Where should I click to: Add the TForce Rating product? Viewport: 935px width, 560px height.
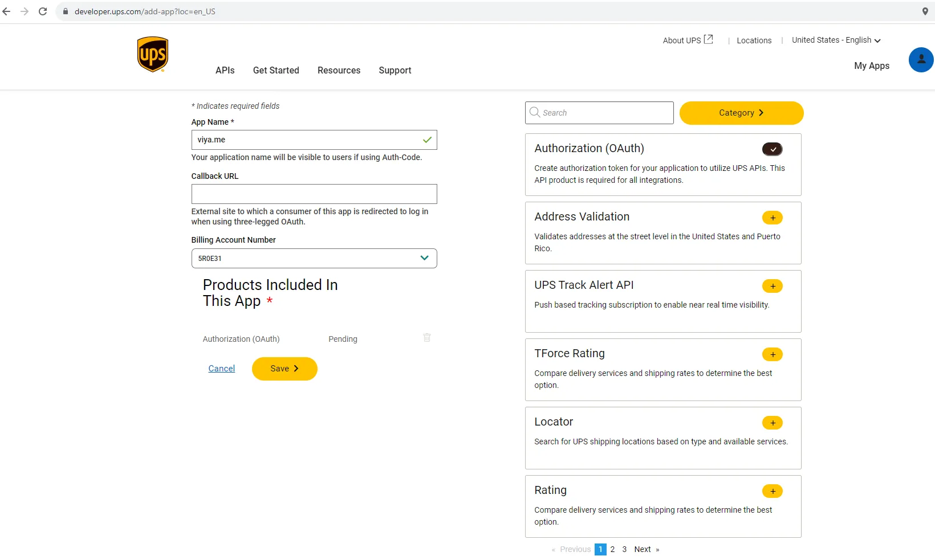tap(772, 354)
